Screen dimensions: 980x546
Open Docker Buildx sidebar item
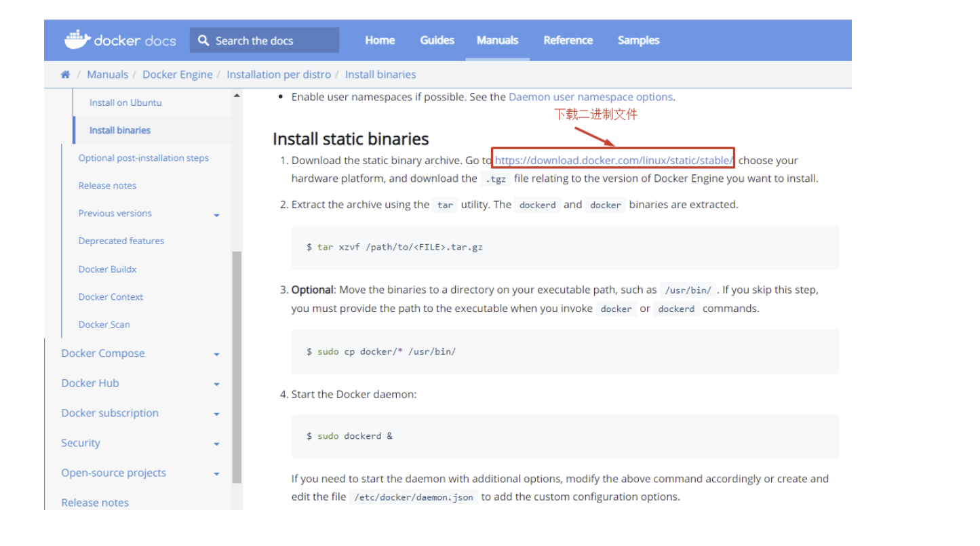tap(107, 269)
